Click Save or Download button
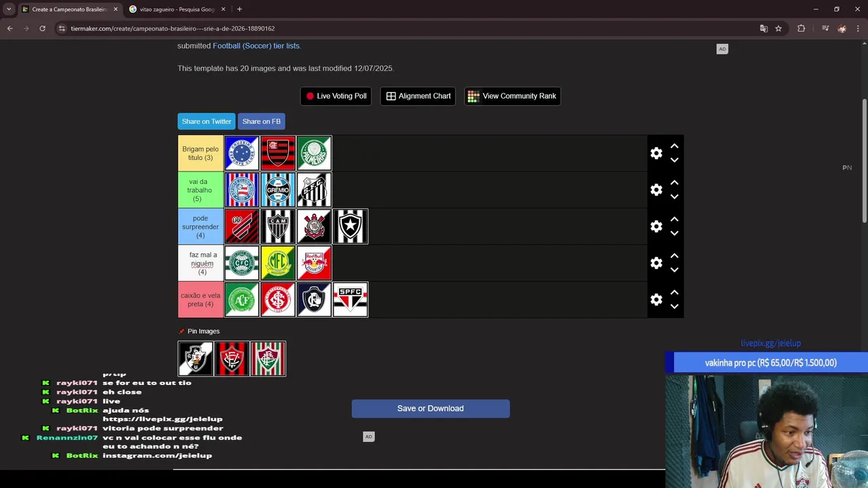The width and height of the screenshot is (868, 488). (x=431, y=409)
